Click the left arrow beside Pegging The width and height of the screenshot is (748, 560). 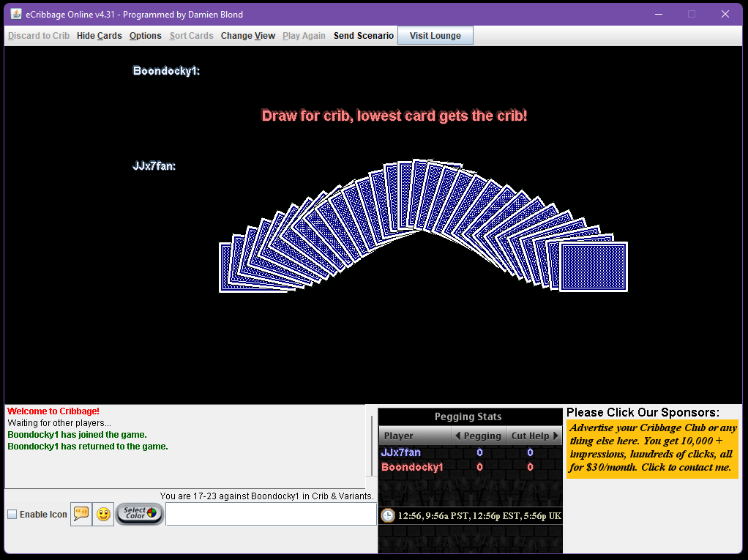point(457,436)
